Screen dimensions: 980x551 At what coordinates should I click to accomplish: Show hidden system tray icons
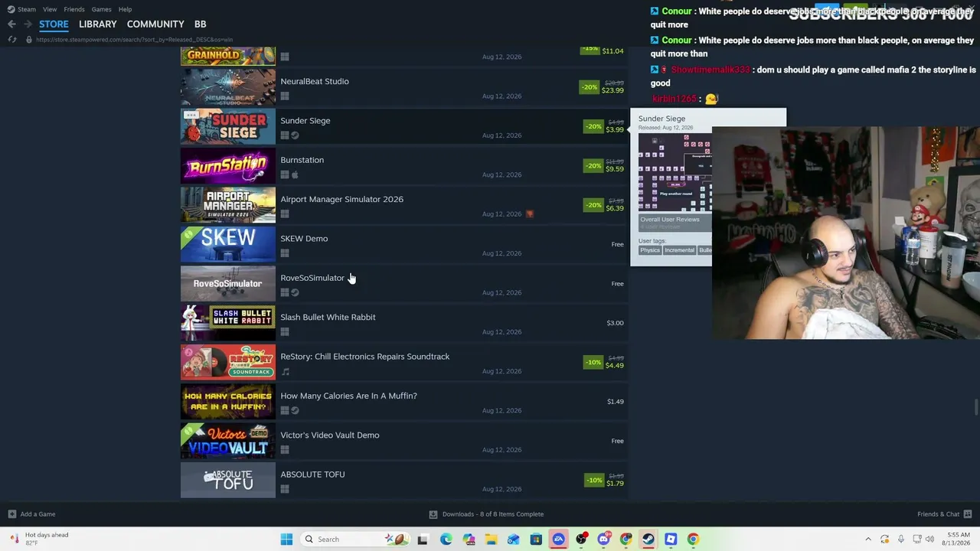pos(868,540)
